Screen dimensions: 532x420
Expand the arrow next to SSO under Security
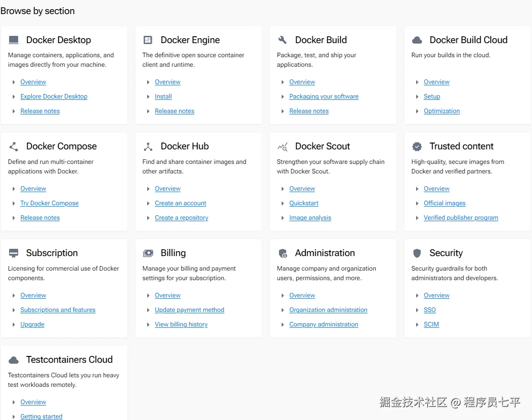tap(417, 310)
